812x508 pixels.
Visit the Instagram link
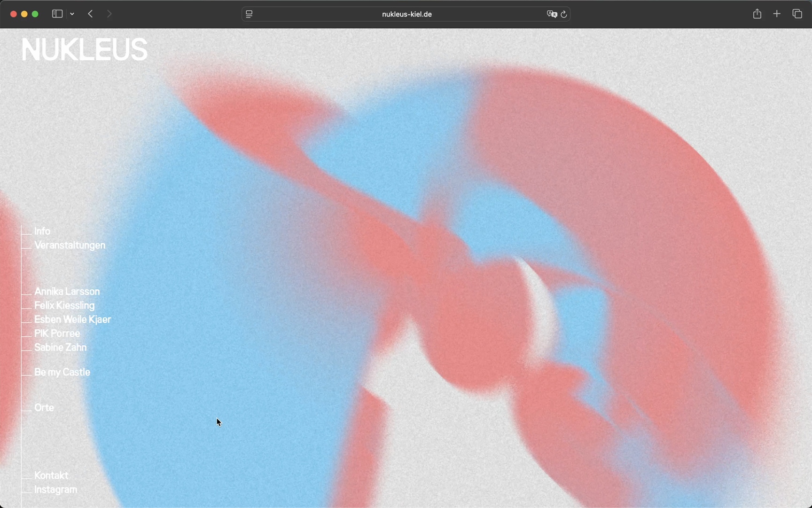point(55,490)
